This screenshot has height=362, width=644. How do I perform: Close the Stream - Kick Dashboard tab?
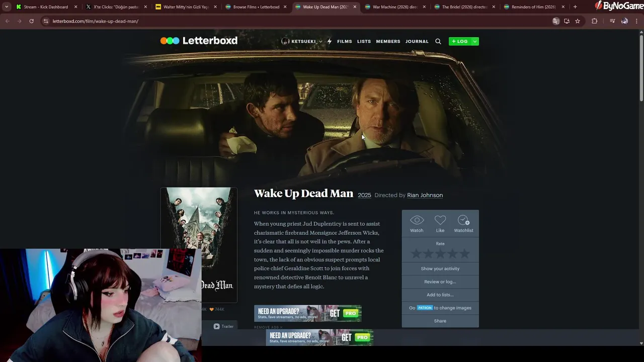pos(76,7)
